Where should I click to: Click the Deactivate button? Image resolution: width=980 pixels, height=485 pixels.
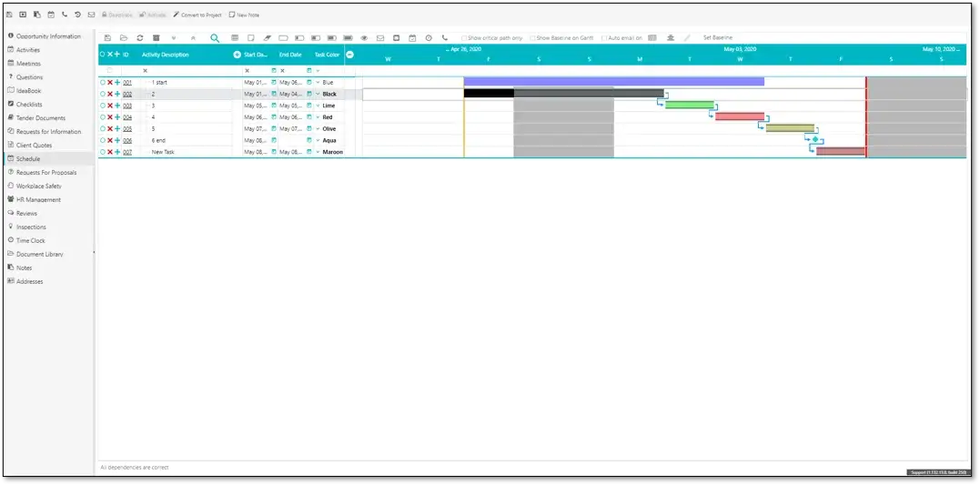(x=116, y=15)
